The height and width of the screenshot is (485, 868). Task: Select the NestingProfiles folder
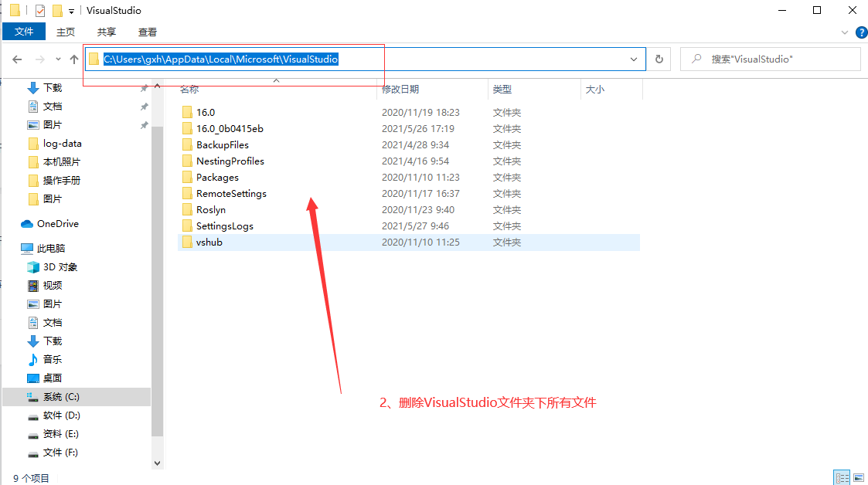[230, 161]
